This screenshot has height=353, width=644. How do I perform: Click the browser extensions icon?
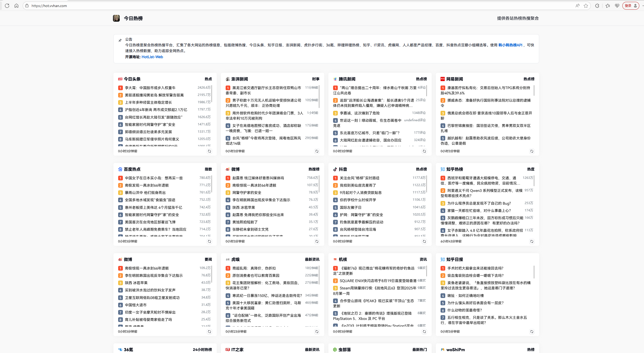click(x=597, y=5)
